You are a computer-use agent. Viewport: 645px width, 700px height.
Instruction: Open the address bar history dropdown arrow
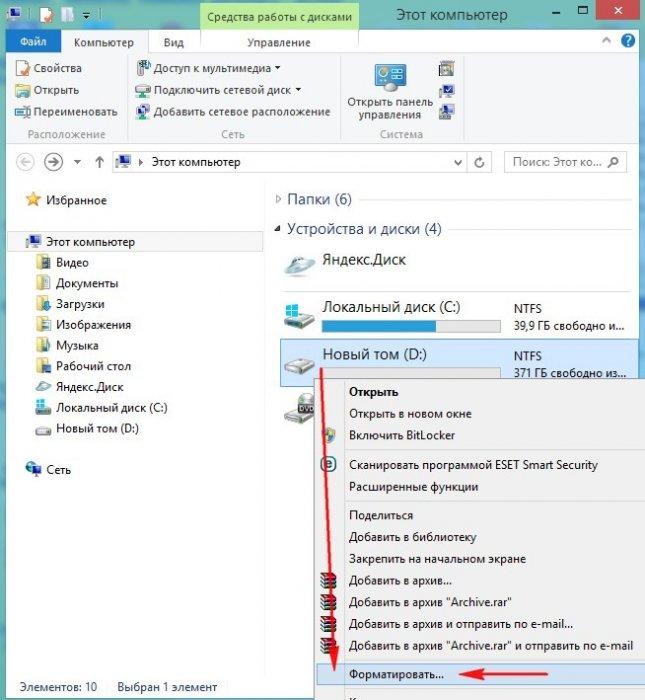tap(458, 162)
